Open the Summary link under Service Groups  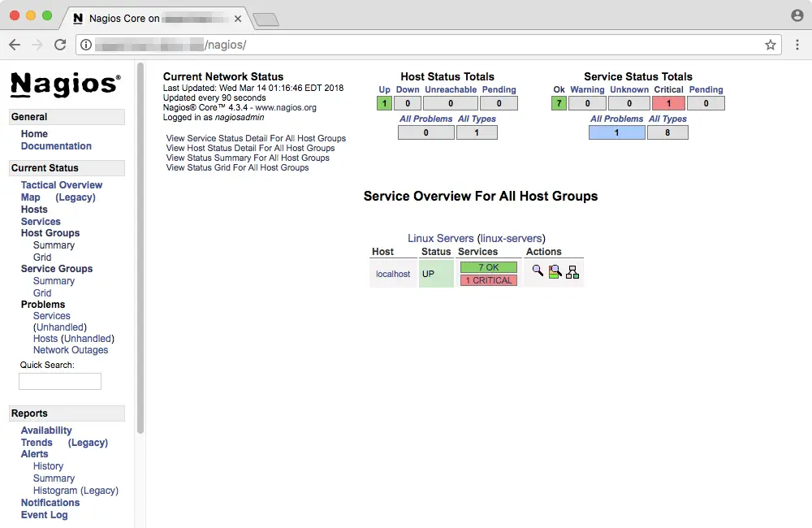click(x=54, y=281)
